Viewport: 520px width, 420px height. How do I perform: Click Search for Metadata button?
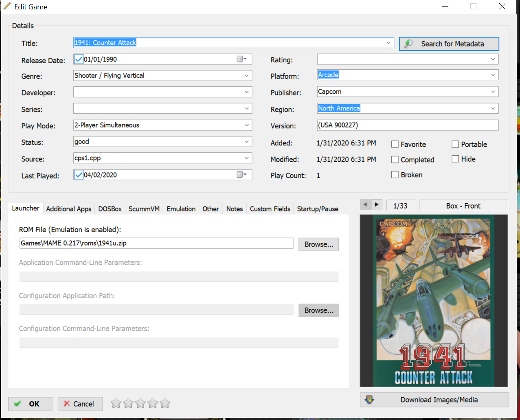click(449, 44)
